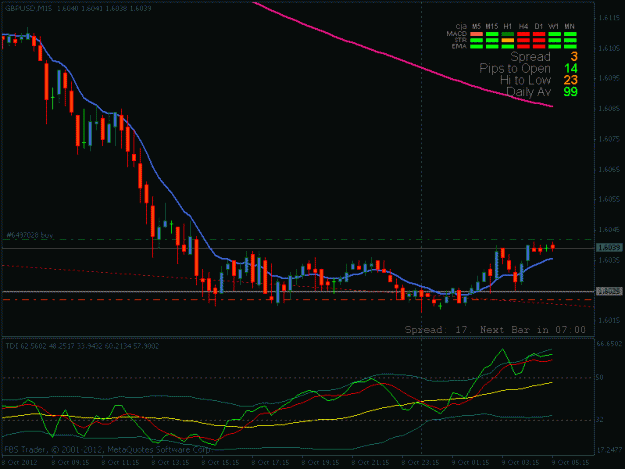Click the M15 timeframe column header
The height and width of the screenshot is (469, 625).
(492, 26)
